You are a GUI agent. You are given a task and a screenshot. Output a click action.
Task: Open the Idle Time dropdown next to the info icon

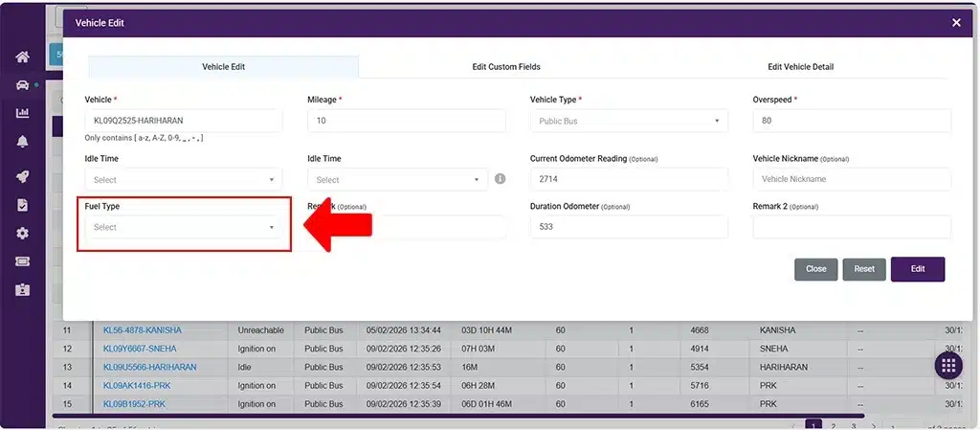coord(397,179)
